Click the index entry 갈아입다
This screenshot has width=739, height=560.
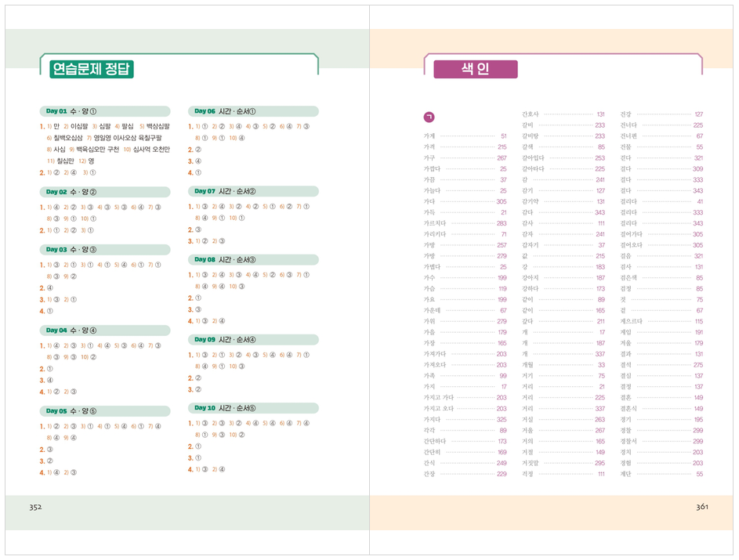(x=563, y=157)
